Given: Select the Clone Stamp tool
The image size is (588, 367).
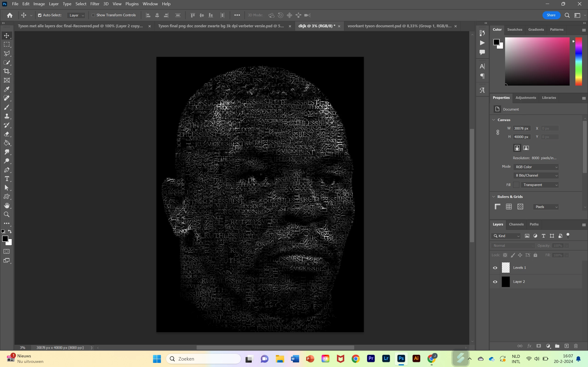Looking at the screenshot, I should [7, 116].
